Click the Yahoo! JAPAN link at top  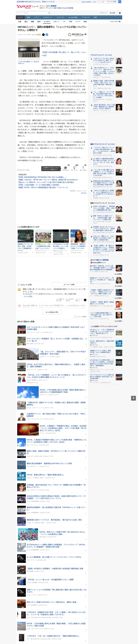[x=86, y=2]
